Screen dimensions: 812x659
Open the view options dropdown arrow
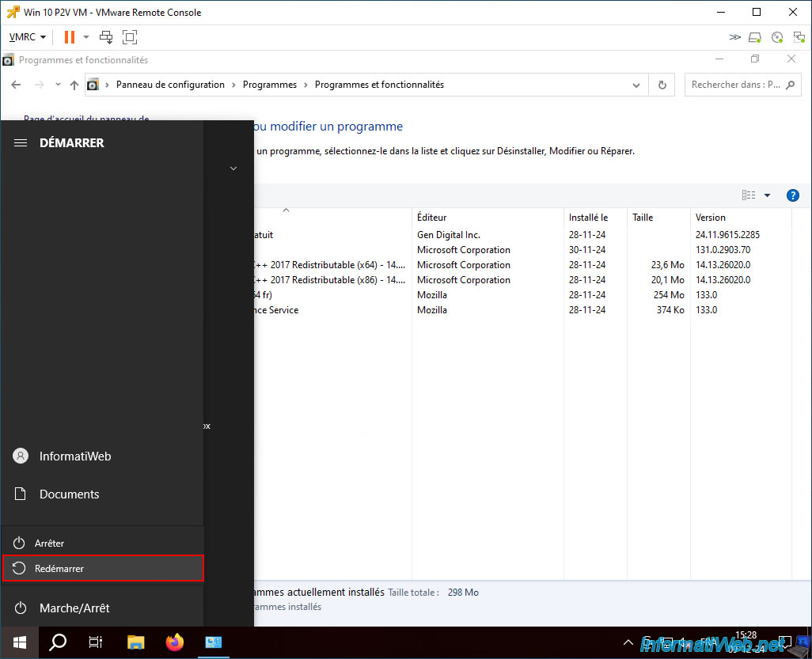[767, 195]
